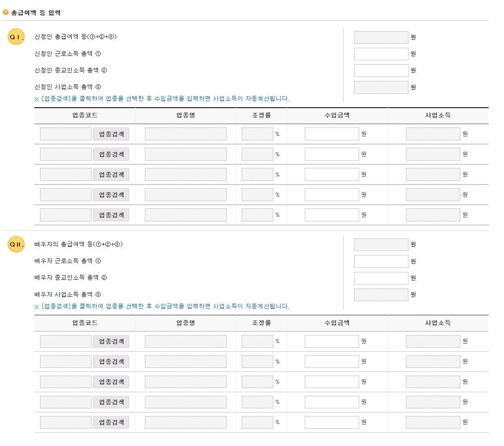Click 업종코드 header in 신청인 table
Screen dimensions: 504x446
coord(85,115)
